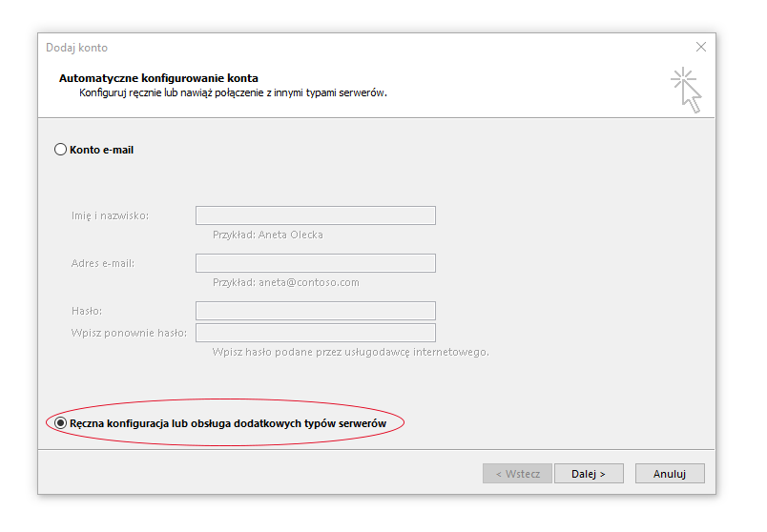Select Ręczna konfiguracja lub obsługa dodatkowych typów serwerów
Screen dimensions: 767x532
coord(61,422)
